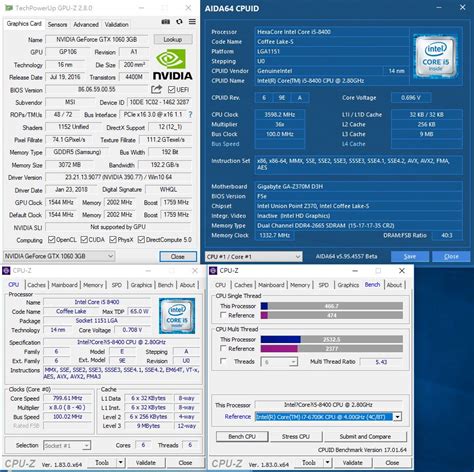Screen dimensions: 474x472
Task: Enable the Multi Thread Reference checkbox
Action: pyautogui.click(x=223, y=348)
